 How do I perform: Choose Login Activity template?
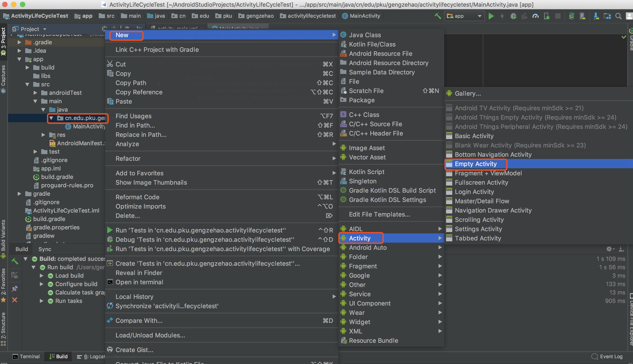(538, 192)
